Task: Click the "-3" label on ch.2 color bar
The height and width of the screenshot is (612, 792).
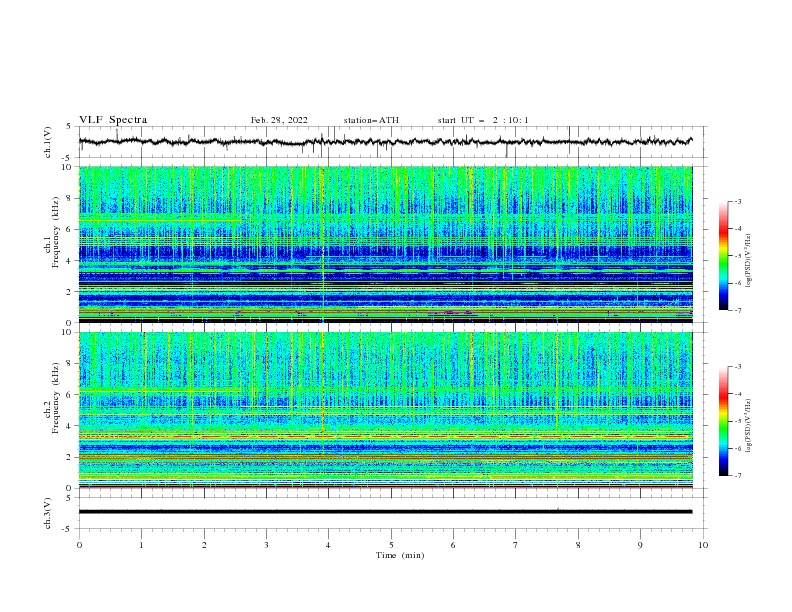Action: pos(738,367)
